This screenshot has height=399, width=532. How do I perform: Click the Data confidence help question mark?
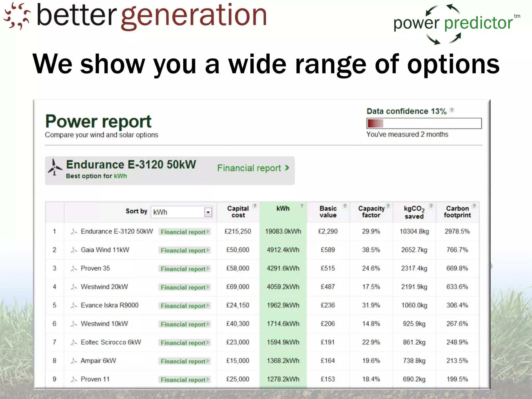452,110
